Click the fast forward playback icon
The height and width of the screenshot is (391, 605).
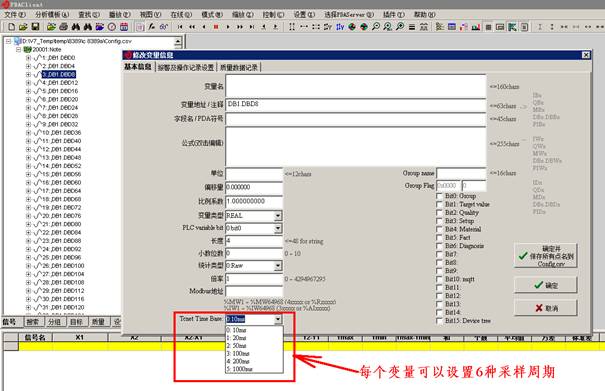tap(240, 27)
